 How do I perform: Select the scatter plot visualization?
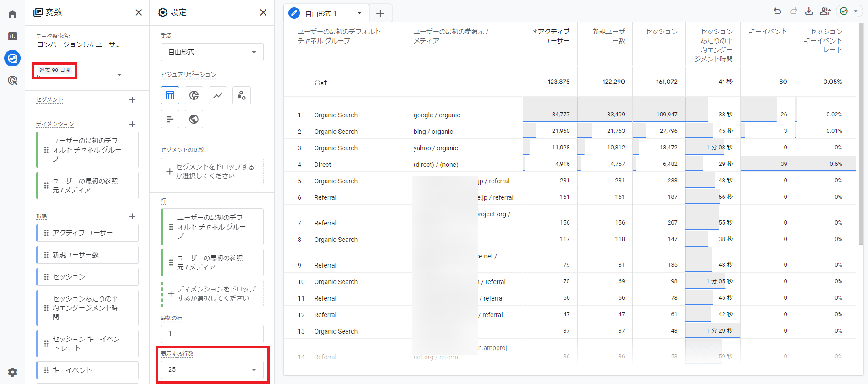coord(242,95)
